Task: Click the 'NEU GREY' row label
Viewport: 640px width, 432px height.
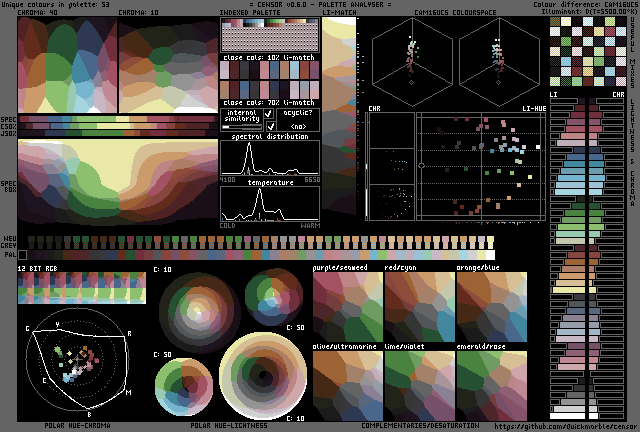Action: tap(9, 242)
